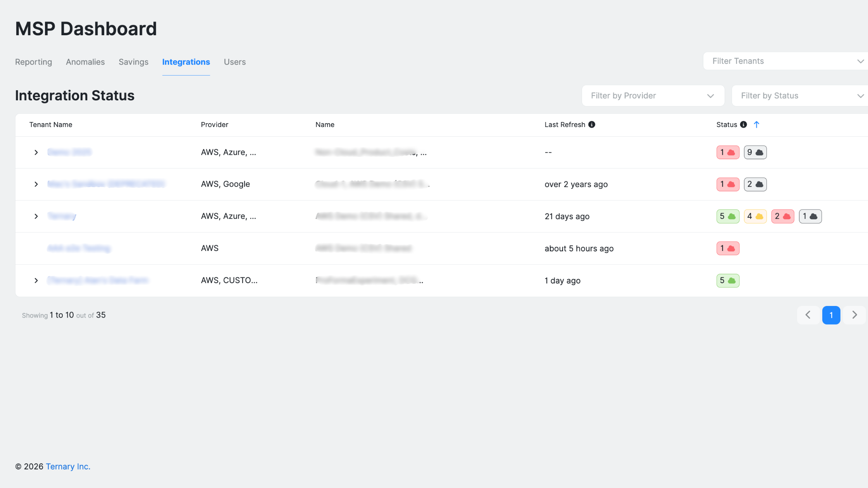The image size is (868, 488).
Task: Click the red cloud badge in the AWS-only row
Action: (x=727, y=248)
